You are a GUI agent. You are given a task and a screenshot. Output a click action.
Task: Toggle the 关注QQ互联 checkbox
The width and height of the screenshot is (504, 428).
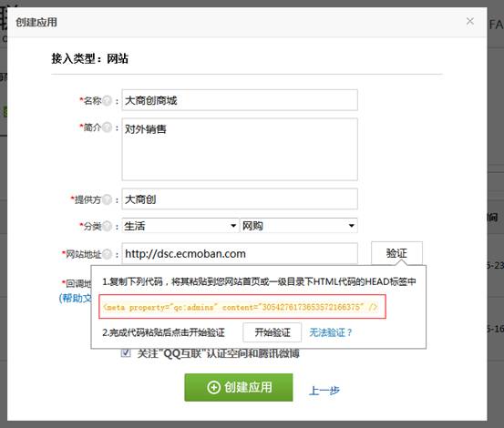click(x=126, y=352)
